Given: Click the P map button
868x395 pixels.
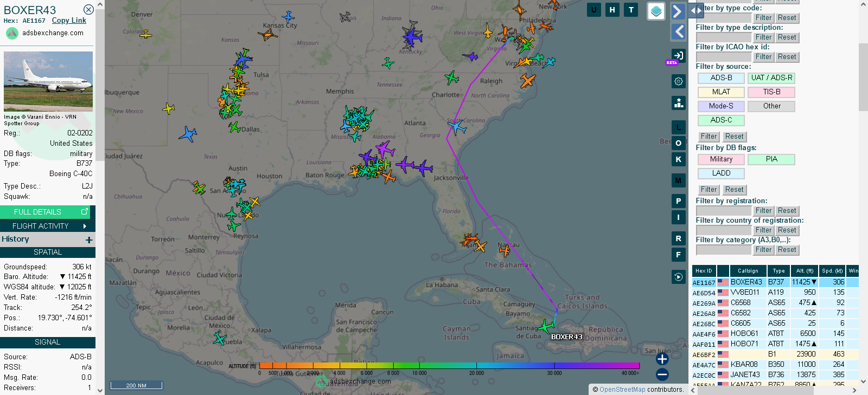Looking at the screenshot, I should tap(678, 201).
